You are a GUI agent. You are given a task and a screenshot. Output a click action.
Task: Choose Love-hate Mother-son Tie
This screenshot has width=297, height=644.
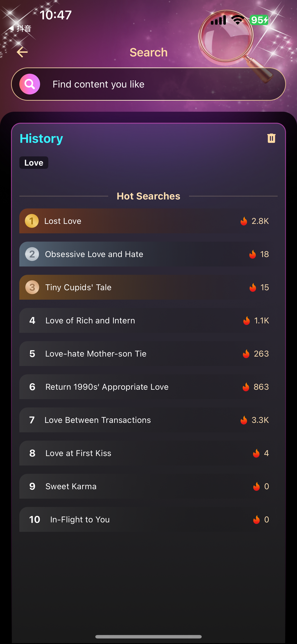point(96,354)
